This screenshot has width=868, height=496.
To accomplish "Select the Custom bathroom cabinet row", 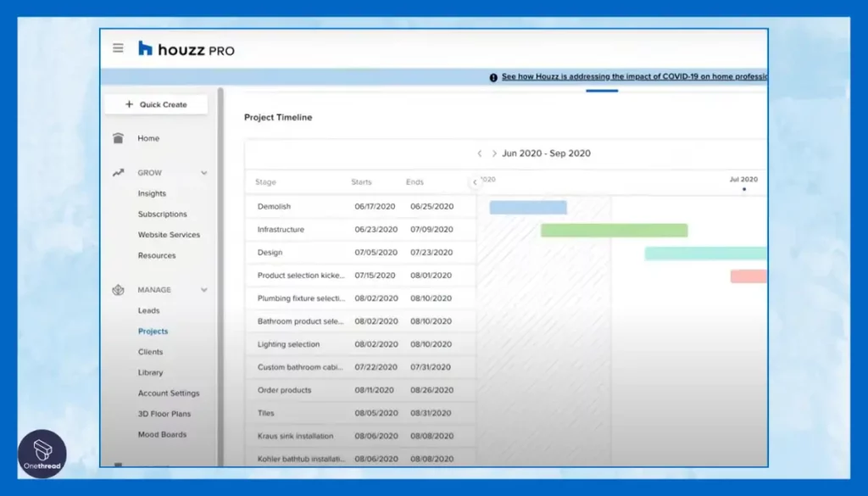I will (x=360, y=367).
